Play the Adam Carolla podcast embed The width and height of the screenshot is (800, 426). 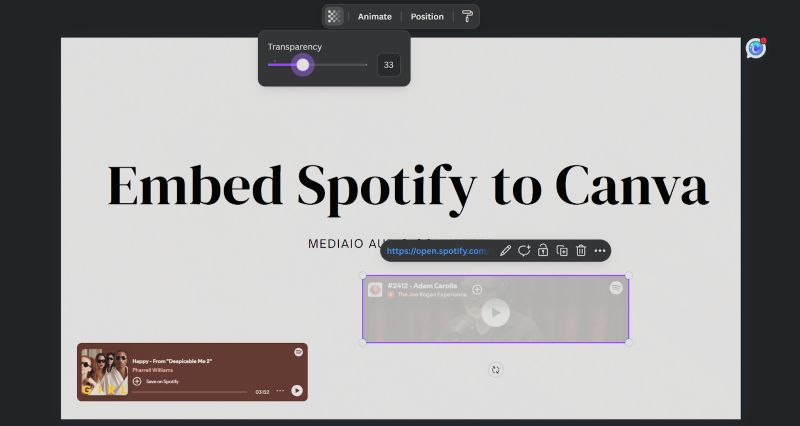495,313
